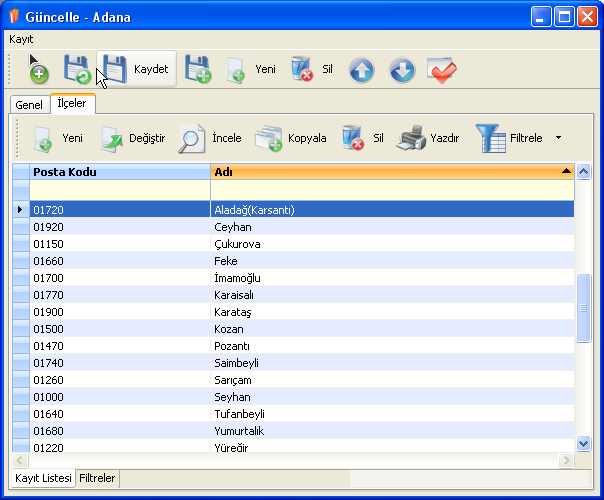Click the save-and-refresh floppy disk icon

tap(76, 69)
